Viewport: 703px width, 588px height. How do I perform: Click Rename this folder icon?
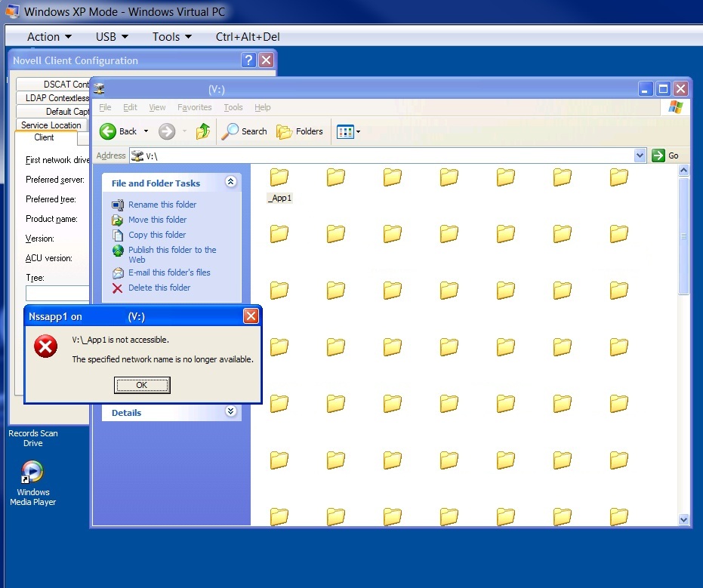point(118,205)
